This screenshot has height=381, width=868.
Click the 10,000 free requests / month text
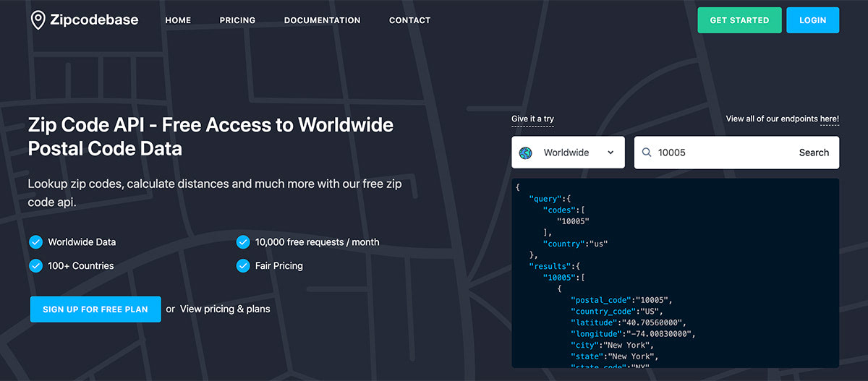click(x=317, y=241)
